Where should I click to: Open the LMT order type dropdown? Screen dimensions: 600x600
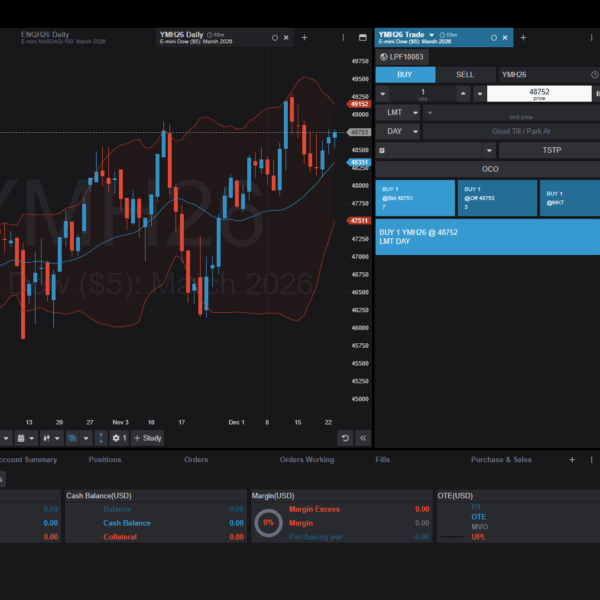(398, 113)
